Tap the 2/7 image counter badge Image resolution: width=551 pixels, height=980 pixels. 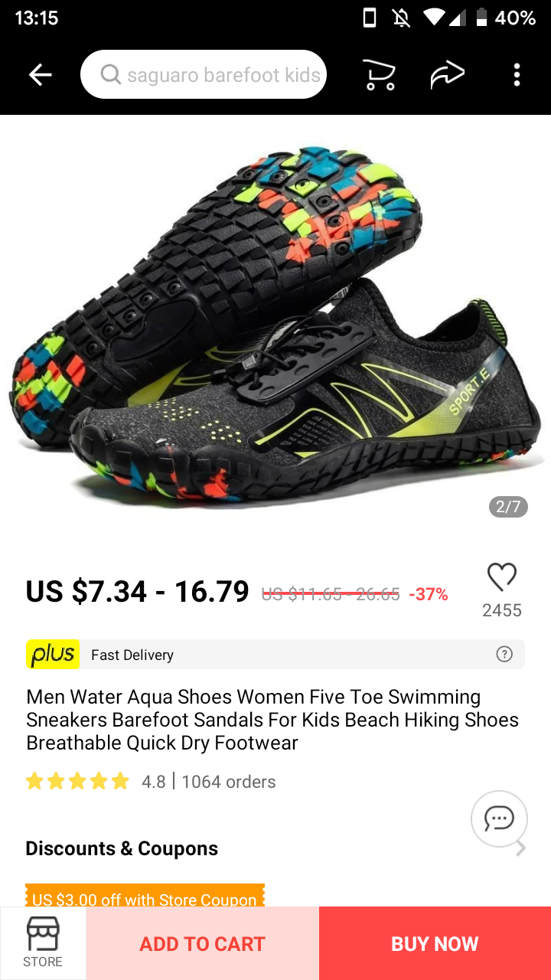[x=508, y=507]
